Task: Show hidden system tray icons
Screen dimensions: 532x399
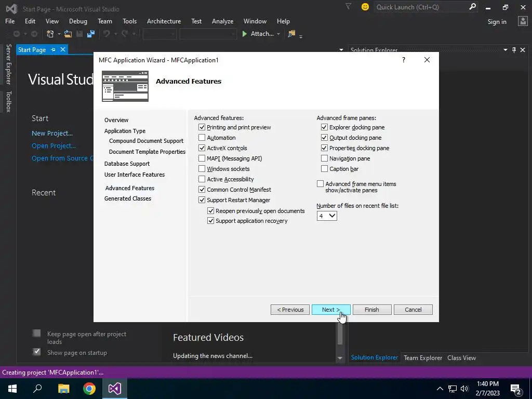Action: point(440,389)
